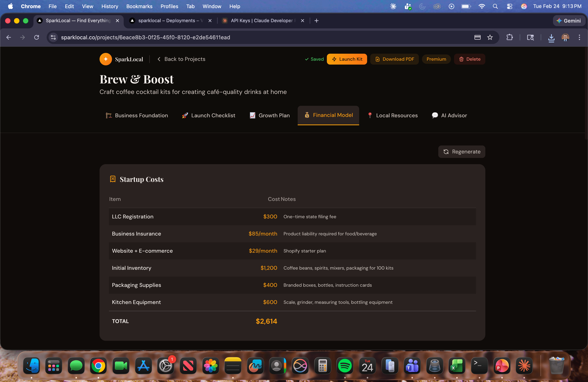Click the page reload icon
588x382 pixels.
[36, 37]
